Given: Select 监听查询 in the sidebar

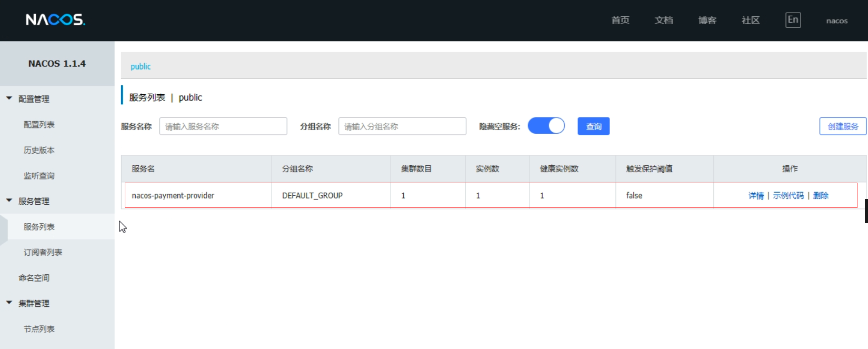Looking at the screenshot, I should [39, 176].
